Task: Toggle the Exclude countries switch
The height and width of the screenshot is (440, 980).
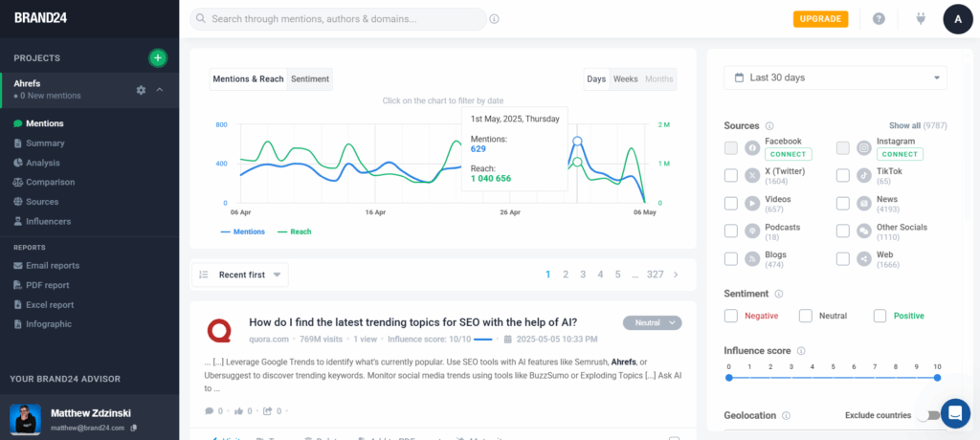Action: [927, 416]
